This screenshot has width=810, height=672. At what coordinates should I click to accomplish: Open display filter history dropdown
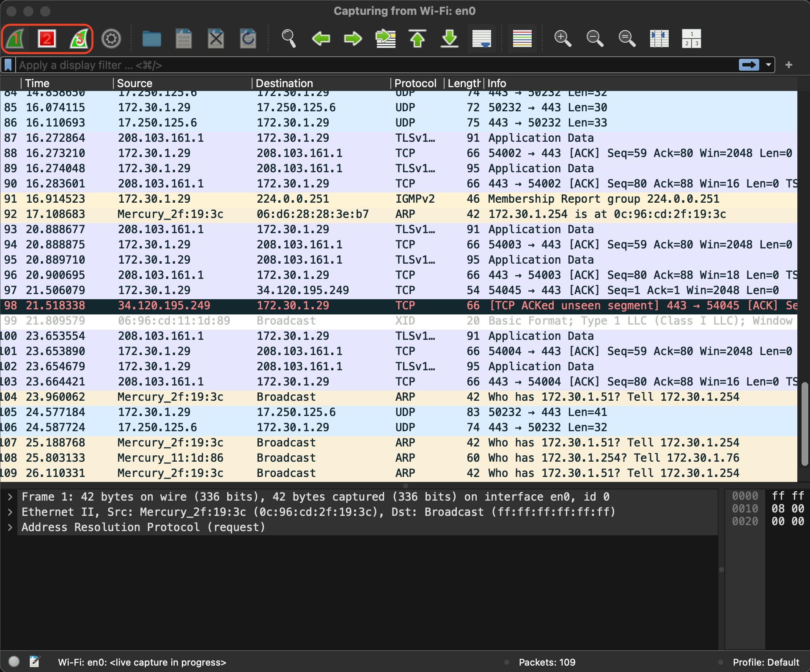coord(769,65)
